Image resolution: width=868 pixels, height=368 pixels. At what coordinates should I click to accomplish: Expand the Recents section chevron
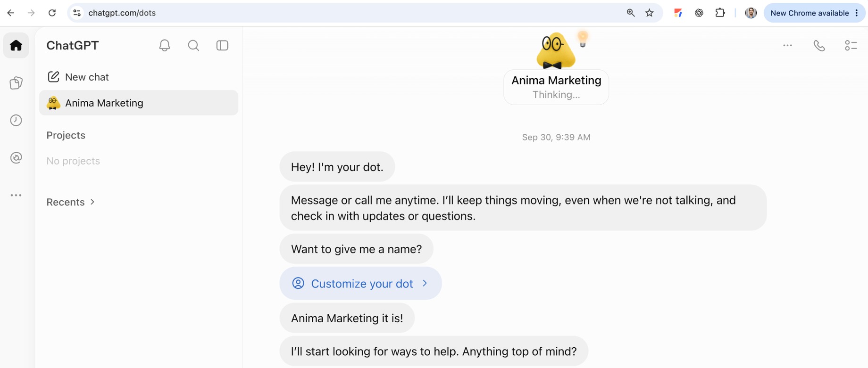pyautogui.click(x=92, y=202)
